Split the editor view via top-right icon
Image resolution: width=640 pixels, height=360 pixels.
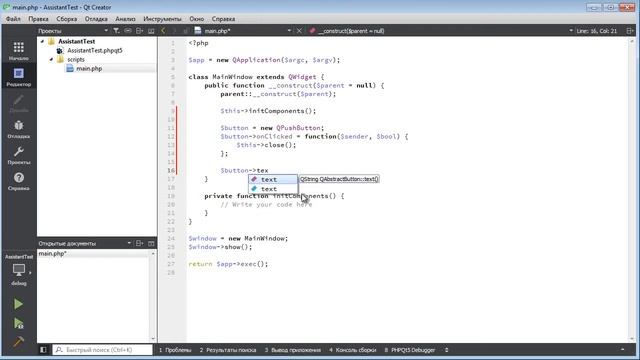pyautogui.click(x=630, y=31)
